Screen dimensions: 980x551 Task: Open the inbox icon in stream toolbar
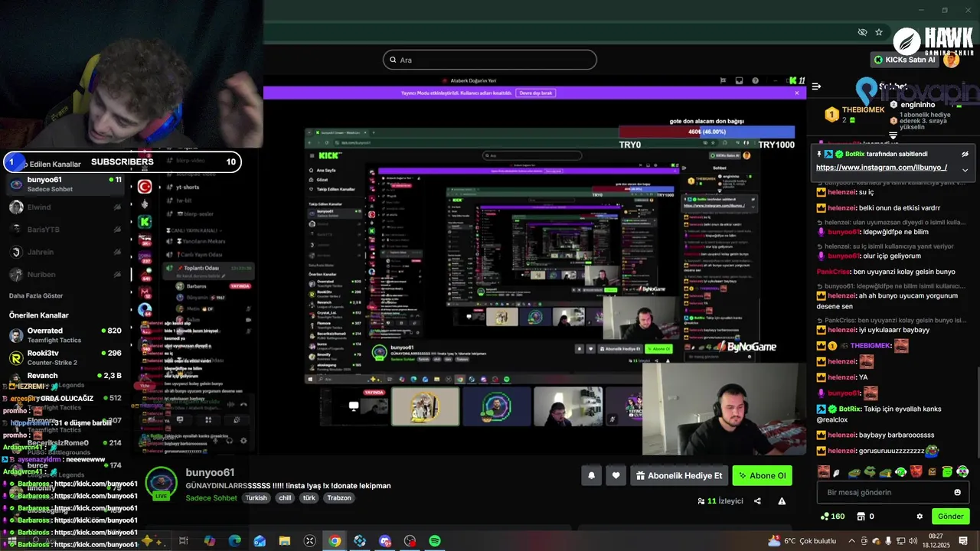coord(739,80)
